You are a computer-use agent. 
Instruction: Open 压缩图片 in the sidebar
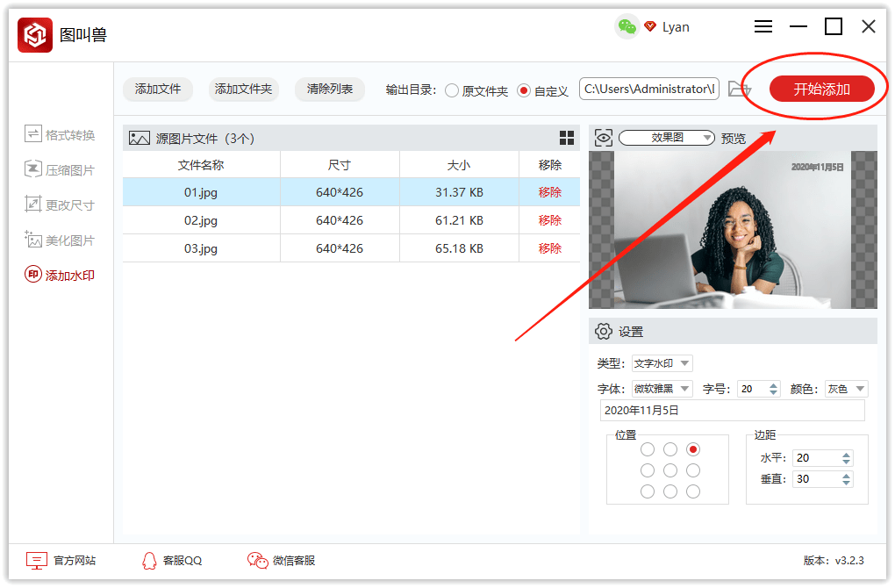60,170
